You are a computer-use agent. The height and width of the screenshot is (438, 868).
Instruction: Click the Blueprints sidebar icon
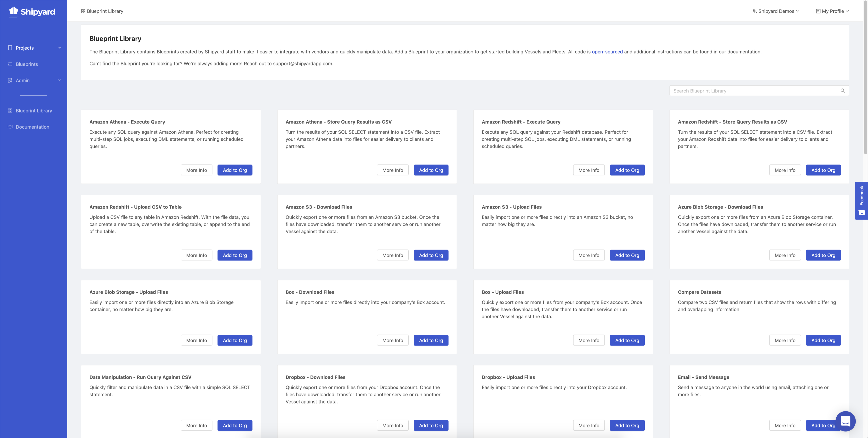(10, 64)
